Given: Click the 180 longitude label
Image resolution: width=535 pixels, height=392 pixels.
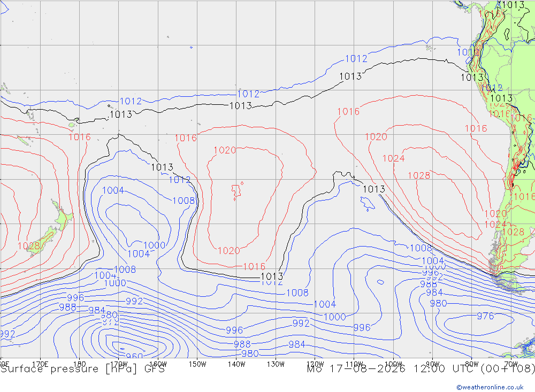Looking at the screenshot, I should (80, 364).
